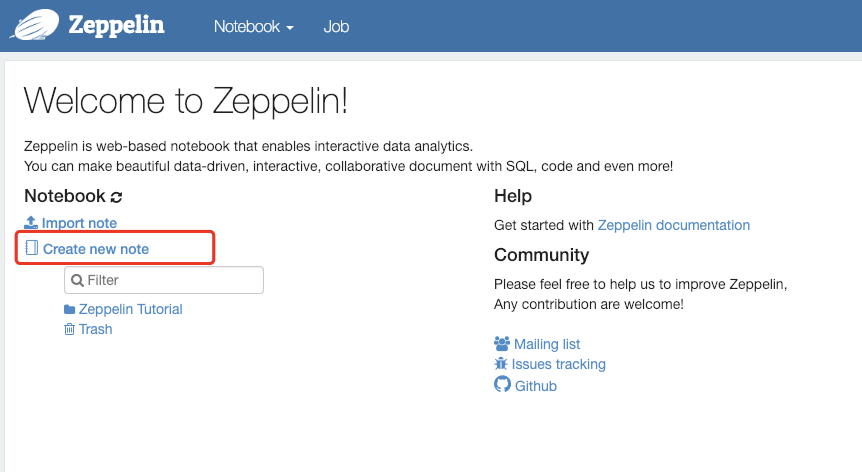
Task: Follow the Issues tracking link
Action: (559, 364)
